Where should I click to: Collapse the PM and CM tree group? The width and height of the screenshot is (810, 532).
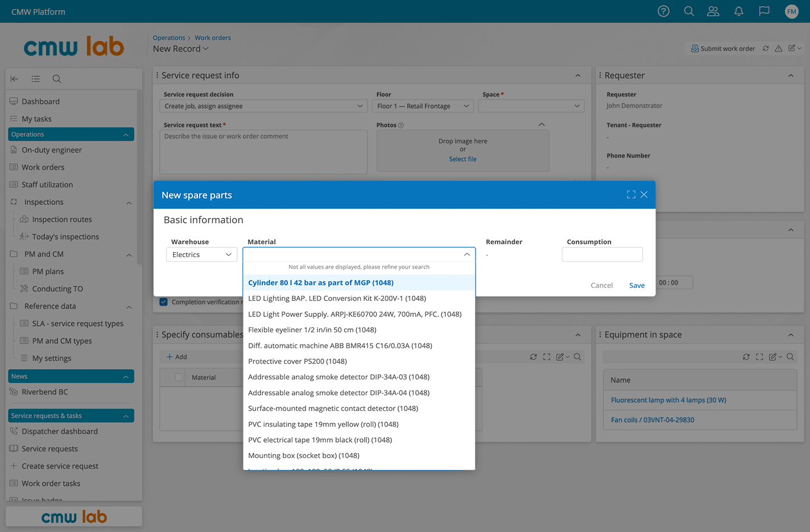tap(129, 255)
